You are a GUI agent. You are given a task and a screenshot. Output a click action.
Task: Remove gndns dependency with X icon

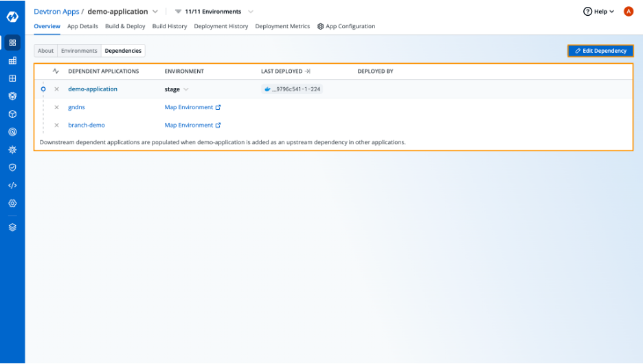(x=56, y=107)
